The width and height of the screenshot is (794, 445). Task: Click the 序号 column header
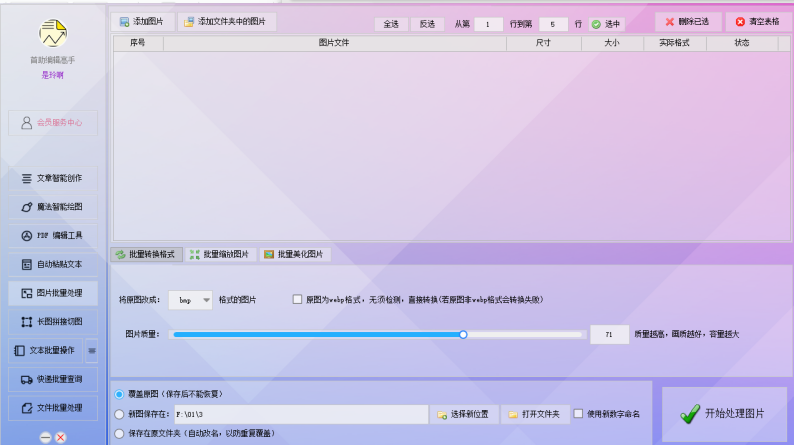138,43
